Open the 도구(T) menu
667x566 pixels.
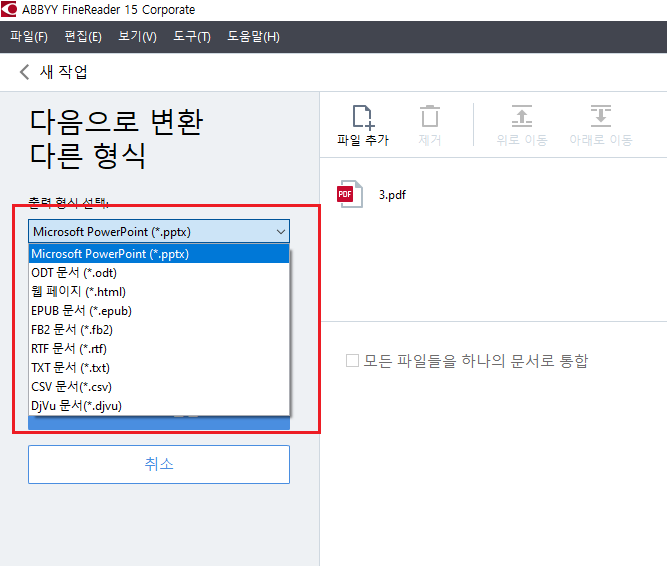(x=192, y=37)
